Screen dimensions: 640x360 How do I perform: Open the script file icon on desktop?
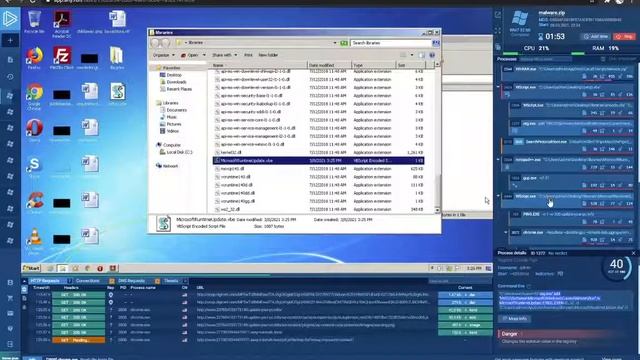(118, 94)
